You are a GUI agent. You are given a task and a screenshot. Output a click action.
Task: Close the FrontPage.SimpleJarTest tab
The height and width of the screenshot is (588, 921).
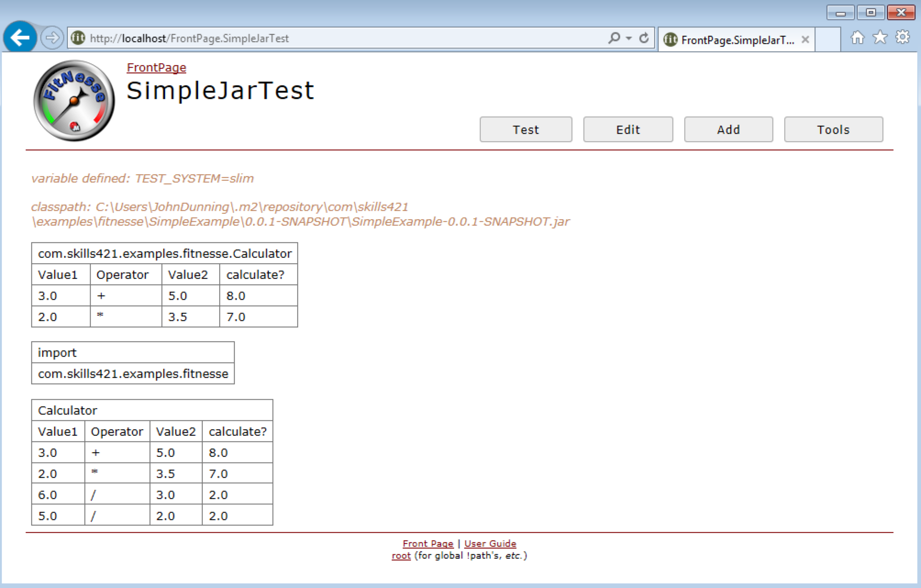[x=805, y=40]
